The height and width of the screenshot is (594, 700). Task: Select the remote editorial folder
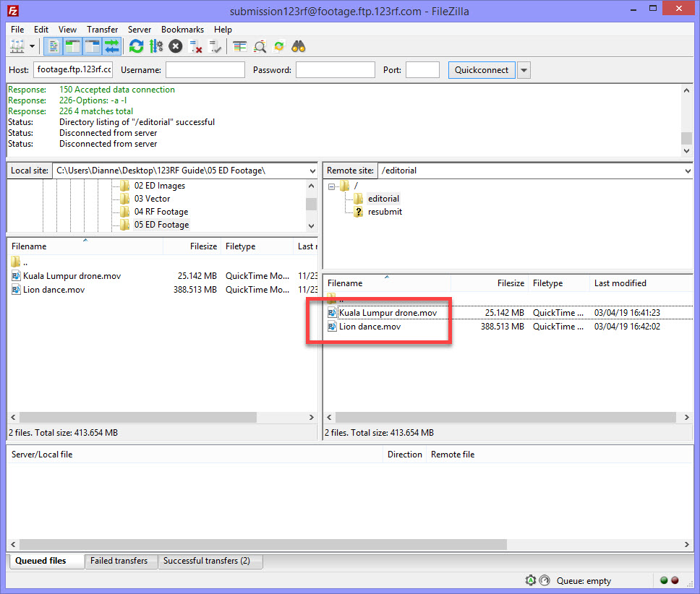coord(383,199)
